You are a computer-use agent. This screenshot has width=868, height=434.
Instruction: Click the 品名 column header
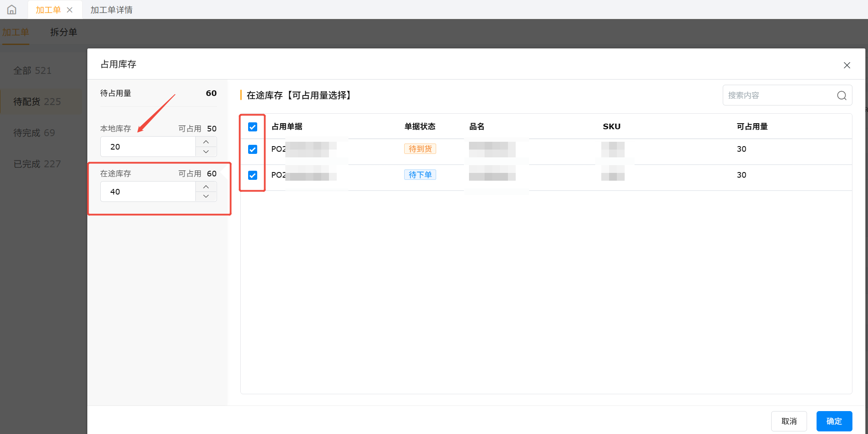477,127
